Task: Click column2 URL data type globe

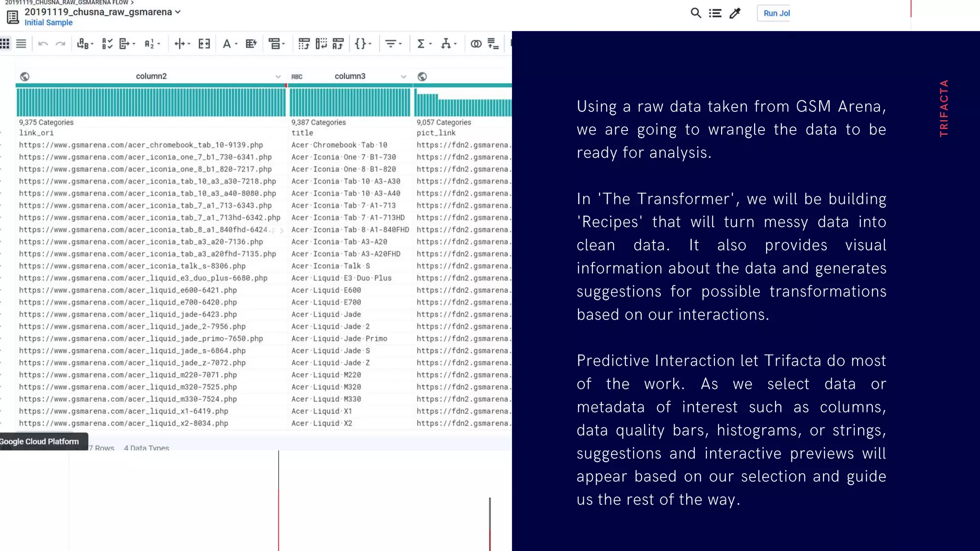Action: pyautogui.click(x=25, y=77)
